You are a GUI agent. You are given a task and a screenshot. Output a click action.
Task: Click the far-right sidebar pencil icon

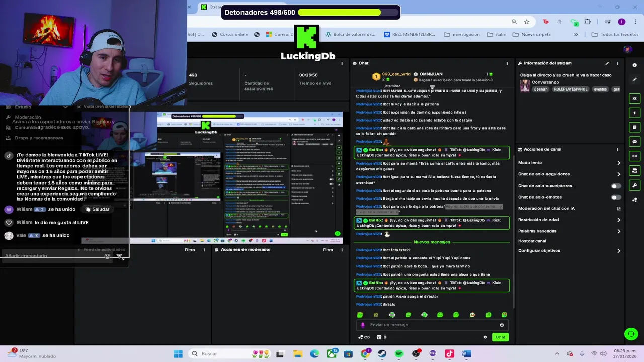(634, 80)
